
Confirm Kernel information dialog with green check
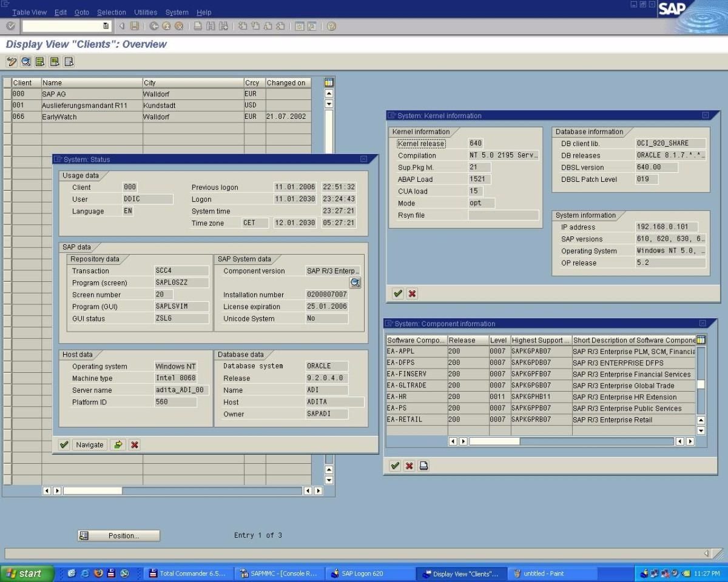coord(398,293)
